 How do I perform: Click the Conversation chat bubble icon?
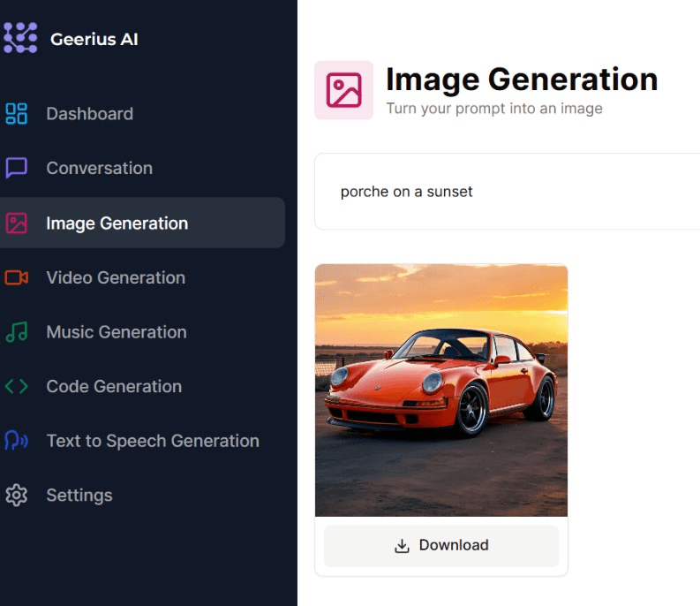17,168
